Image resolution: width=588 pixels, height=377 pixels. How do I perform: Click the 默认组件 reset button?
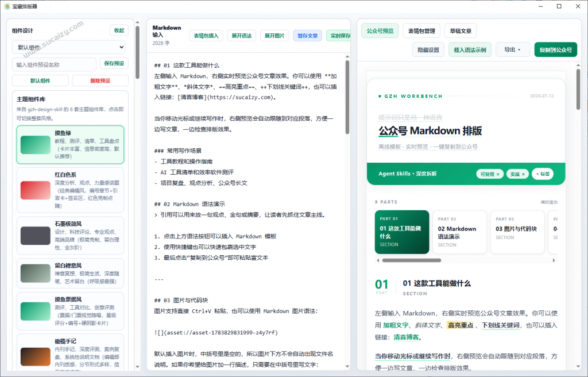click(40, 80)
